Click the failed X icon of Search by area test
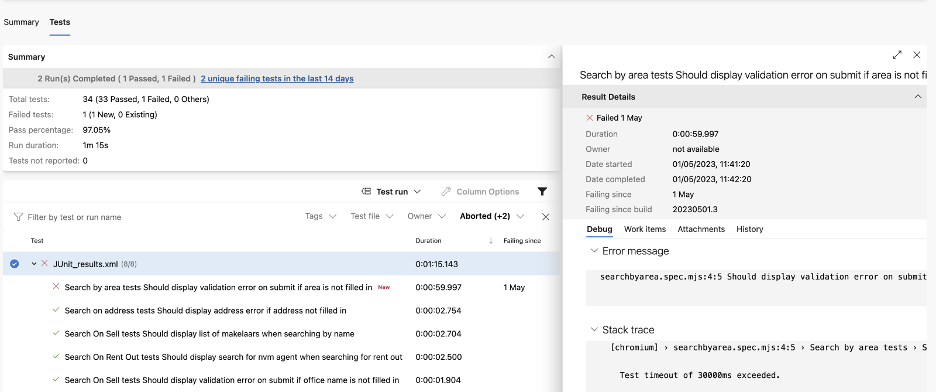This screenshot has height=392, width=936. tap(56, 286)
